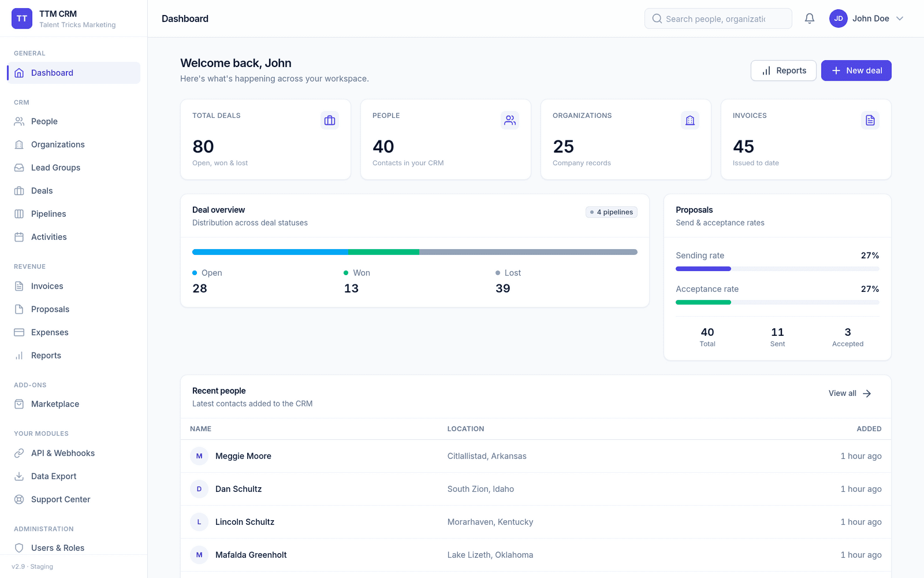Open the Pipelines section
924x578 pixels.
pyautogui.click(x=74, y=214)
